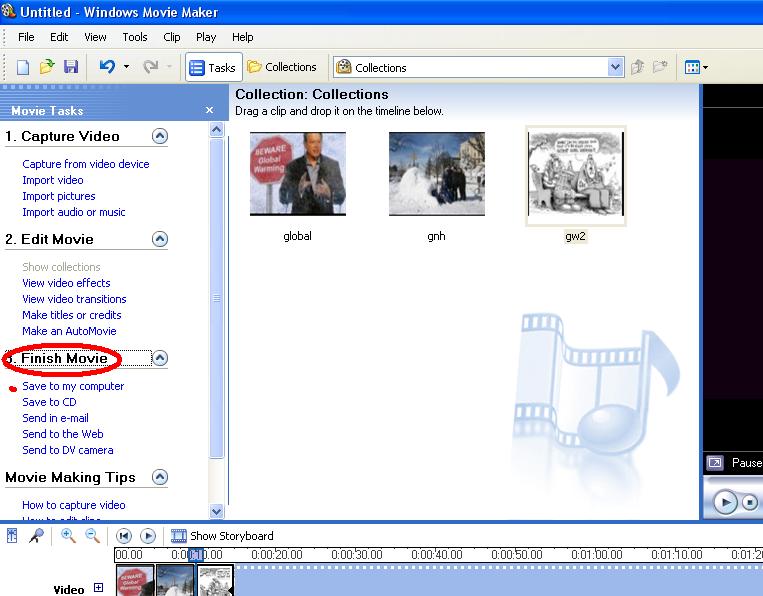Image resolution: width=763 pixels, height=596 pixels.
Task: Click the preview monitor Stop button
Action: click(x=750, y=502)
